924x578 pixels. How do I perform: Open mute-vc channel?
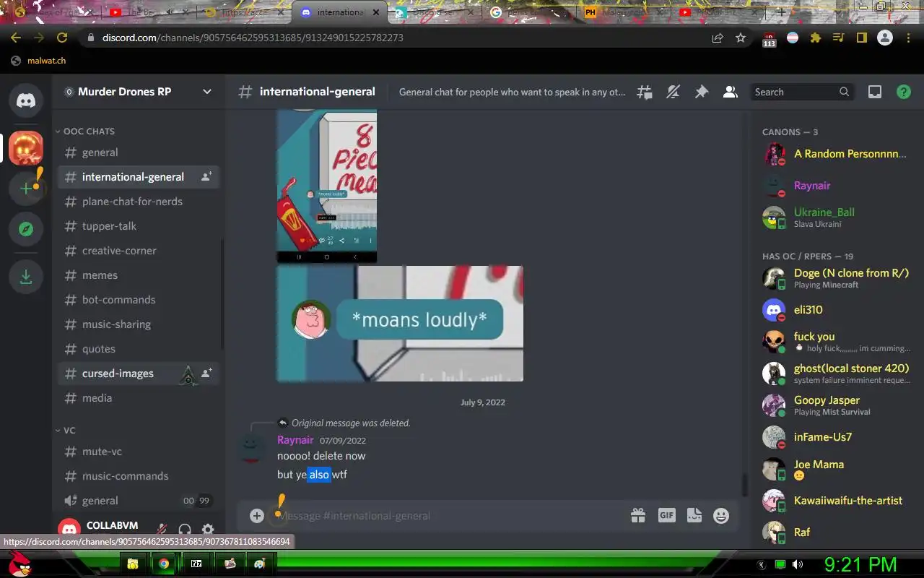139,452
